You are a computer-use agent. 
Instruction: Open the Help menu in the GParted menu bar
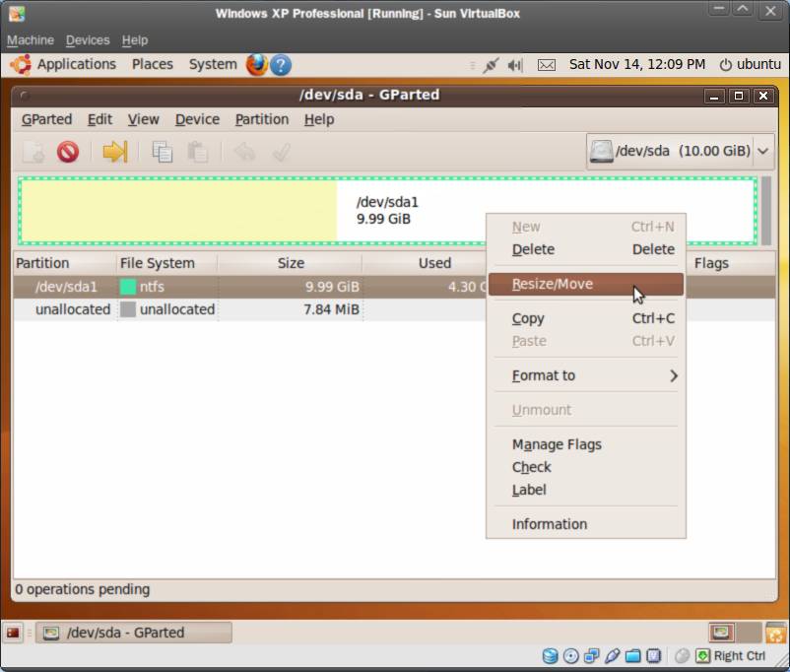(319, 119)
